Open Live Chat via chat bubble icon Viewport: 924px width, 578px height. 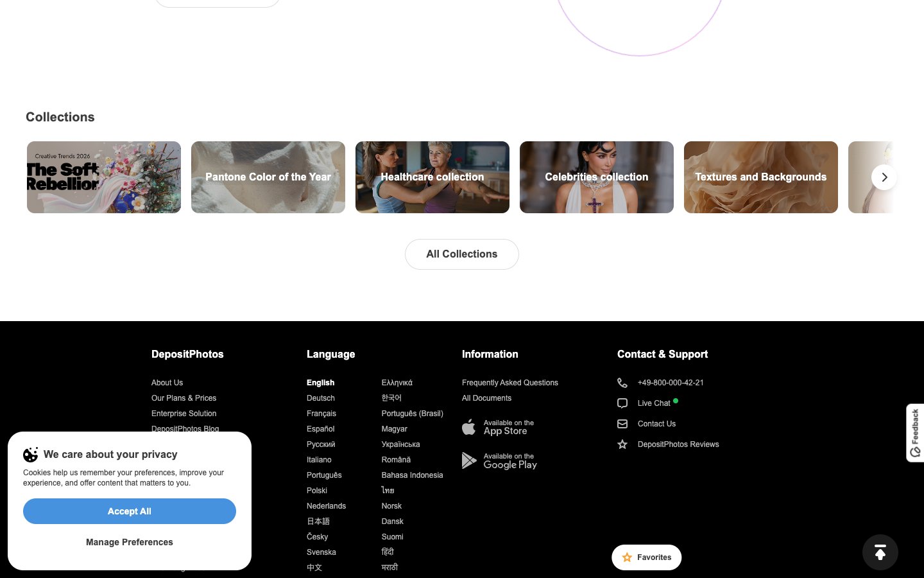pyautogui.click(x=622, y=403)
